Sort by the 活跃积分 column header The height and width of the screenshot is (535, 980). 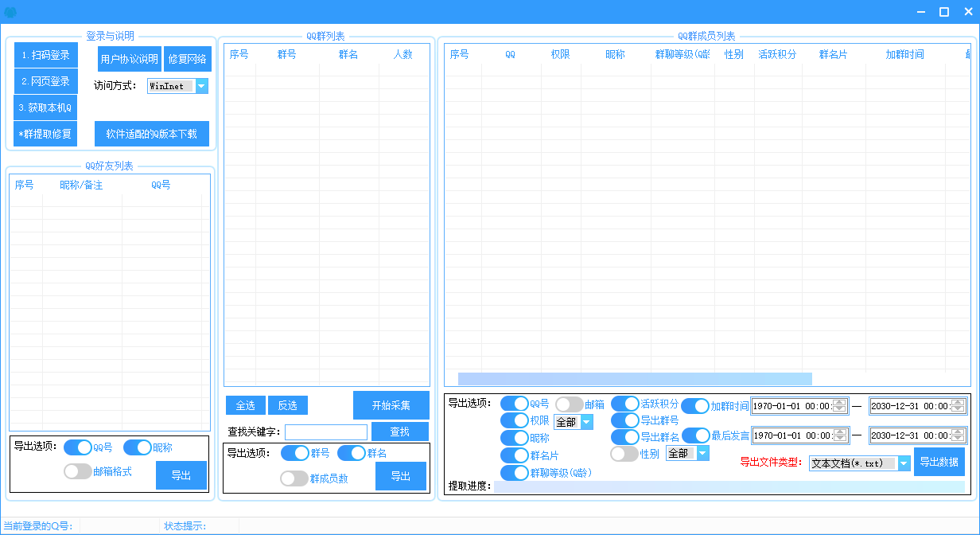coord(776,55)
